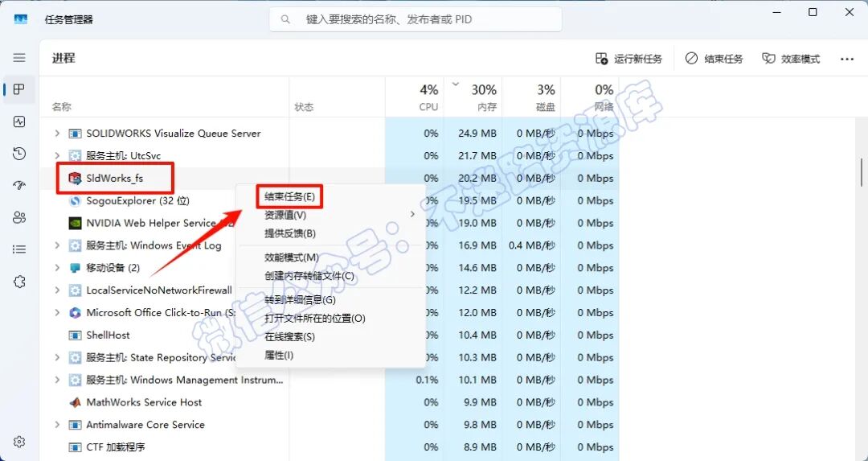Sort by the 磁盘 column header
Viewport: 868px width, 461px height.
pyautogui.click(x=531, y=97)
